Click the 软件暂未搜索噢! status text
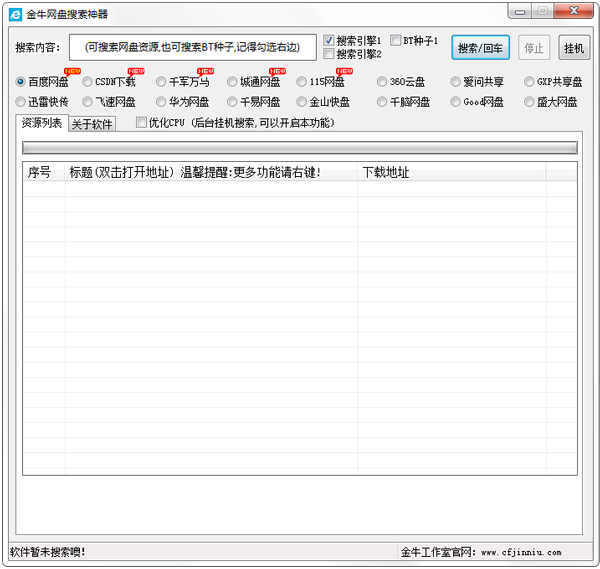The width and height of the screenshot is (600, 569). [47, 552]
